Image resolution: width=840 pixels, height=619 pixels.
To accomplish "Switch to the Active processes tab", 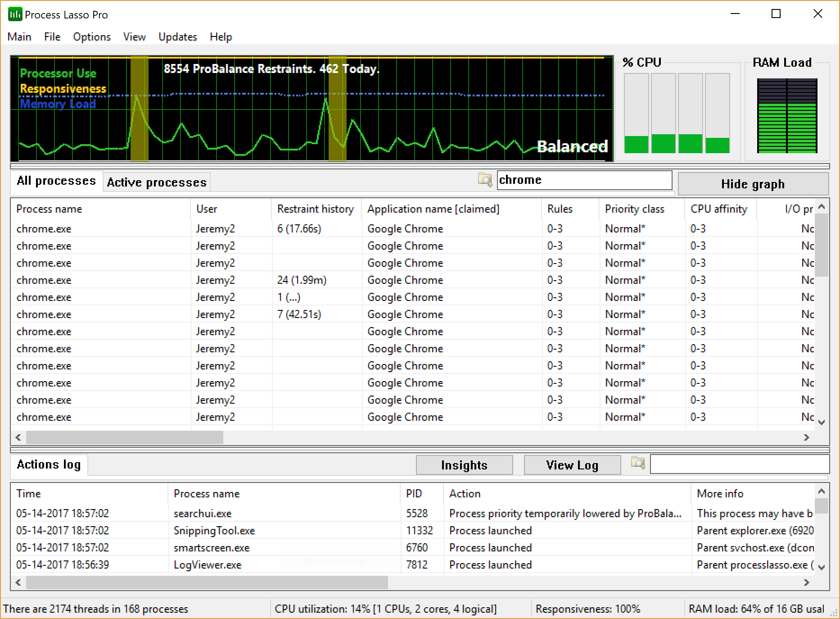I will [156, 182].
